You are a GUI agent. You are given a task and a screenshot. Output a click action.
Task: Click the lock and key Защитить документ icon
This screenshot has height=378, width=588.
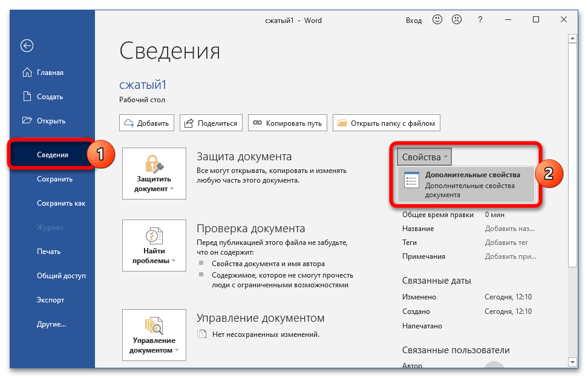pos(154,164)
